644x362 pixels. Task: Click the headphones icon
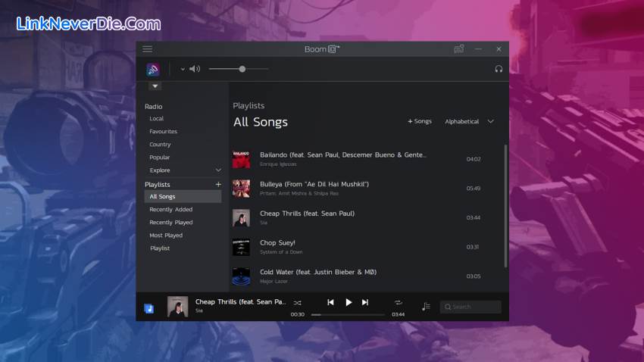[499, 69]
